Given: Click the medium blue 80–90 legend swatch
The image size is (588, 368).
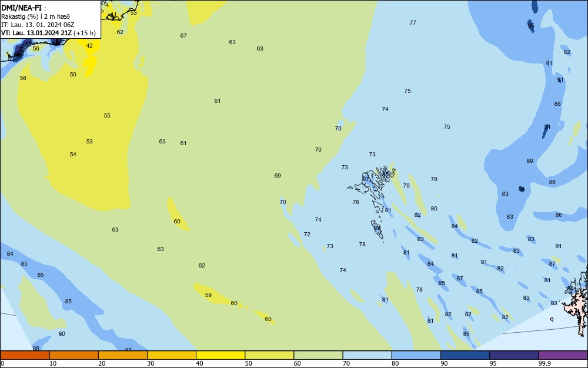Looking at the screenshot, I should (x=416, y=355).
